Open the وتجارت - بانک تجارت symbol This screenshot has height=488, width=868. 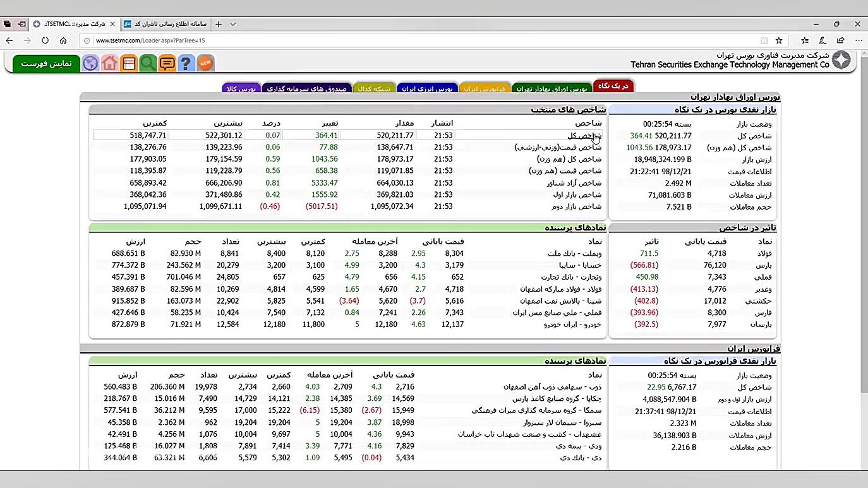tap(571, 277)
